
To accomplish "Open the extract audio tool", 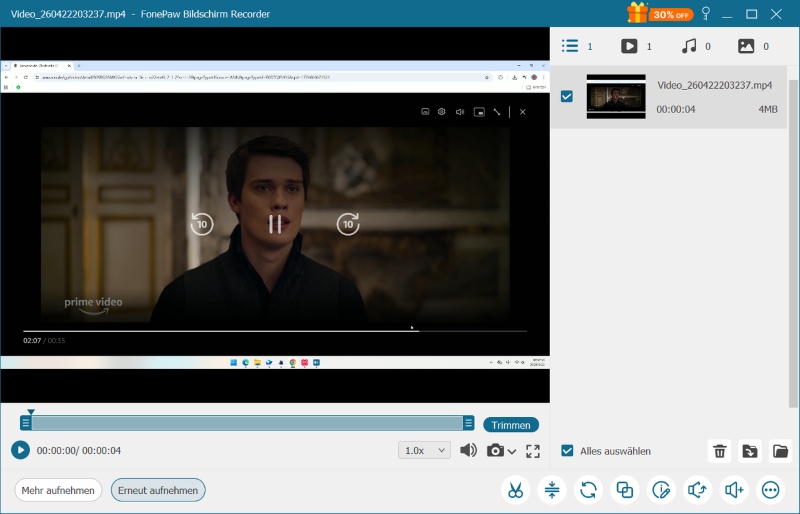I will tap(697, 490).
